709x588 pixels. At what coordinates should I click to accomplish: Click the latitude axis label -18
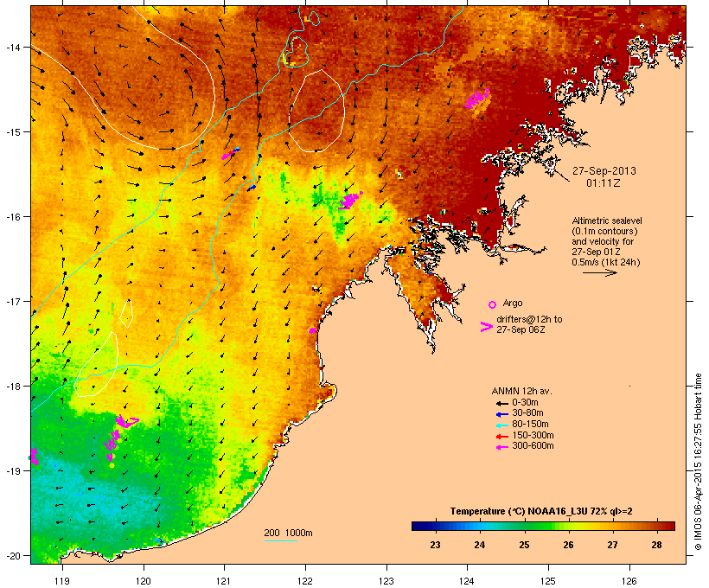click(12, 386)
